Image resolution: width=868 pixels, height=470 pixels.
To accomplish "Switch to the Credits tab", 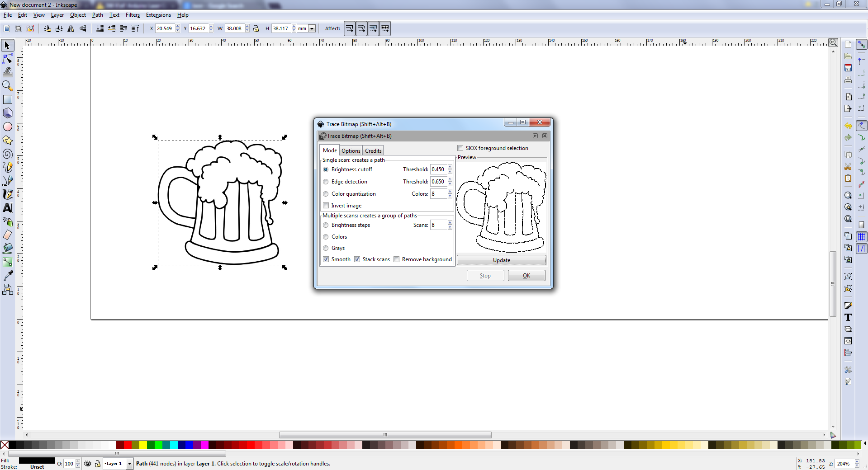I will point(373,151).
